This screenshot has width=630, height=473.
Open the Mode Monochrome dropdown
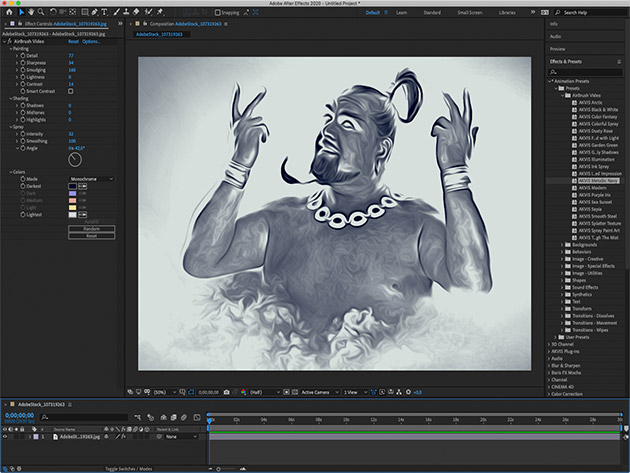(x=90, y=179)
